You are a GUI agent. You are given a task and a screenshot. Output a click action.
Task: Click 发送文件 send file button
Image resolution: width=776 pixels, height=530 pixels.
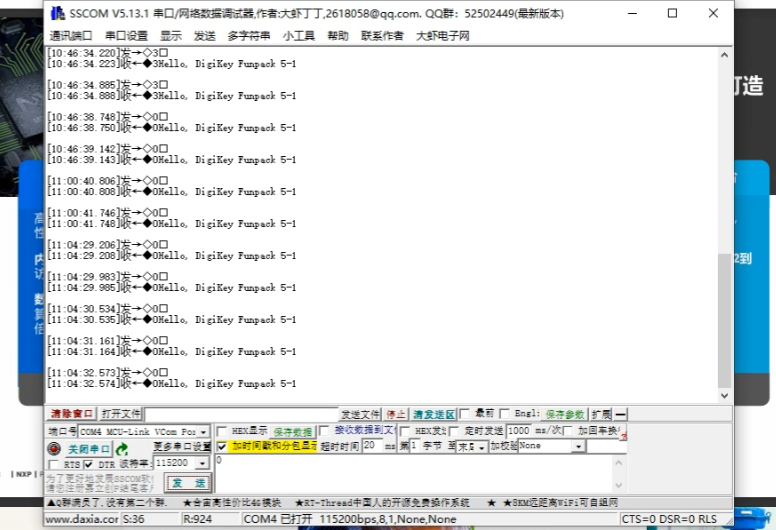click(x=360, y=414)
